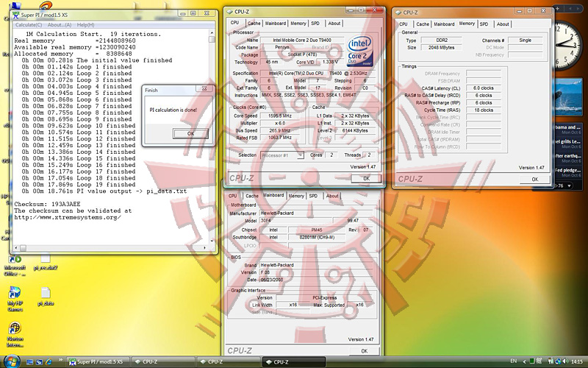Screen dimensions: 588x368
Task: Click the CPU-Z icon in top-middle window title bar
Action: (x=230, y=12)
